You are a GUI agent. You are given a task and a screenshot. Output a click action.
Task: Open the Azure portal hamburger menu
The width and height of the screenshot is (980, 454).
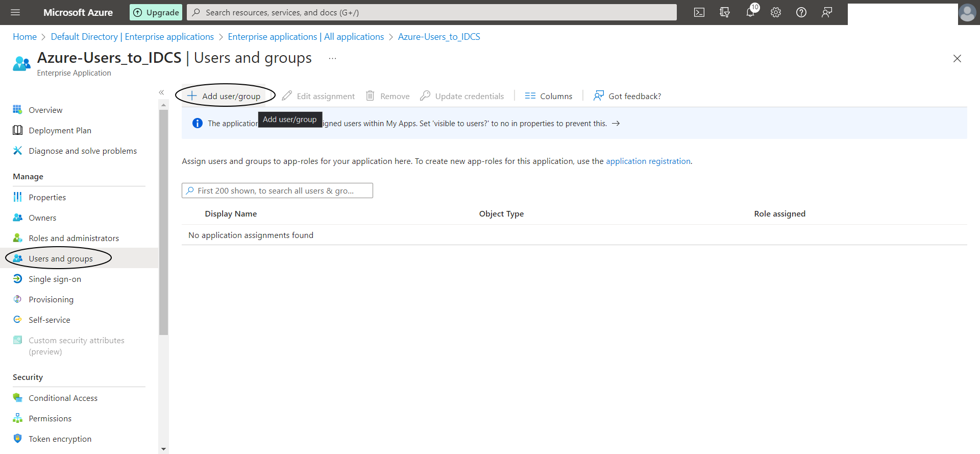point(15,12)
